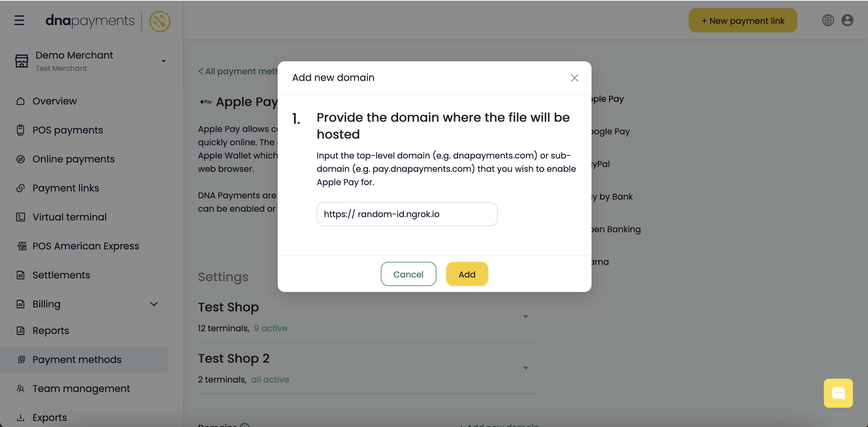Expand the Billing submenu chevron
Image resolution: width=868 pixels, height=427 pixels.
(x=154, y=303)
